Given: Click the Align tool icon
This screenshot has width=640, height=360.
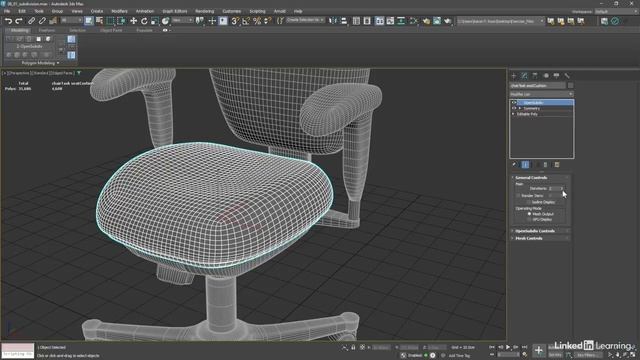Looking at the screenshot, I should click(344, 21).
